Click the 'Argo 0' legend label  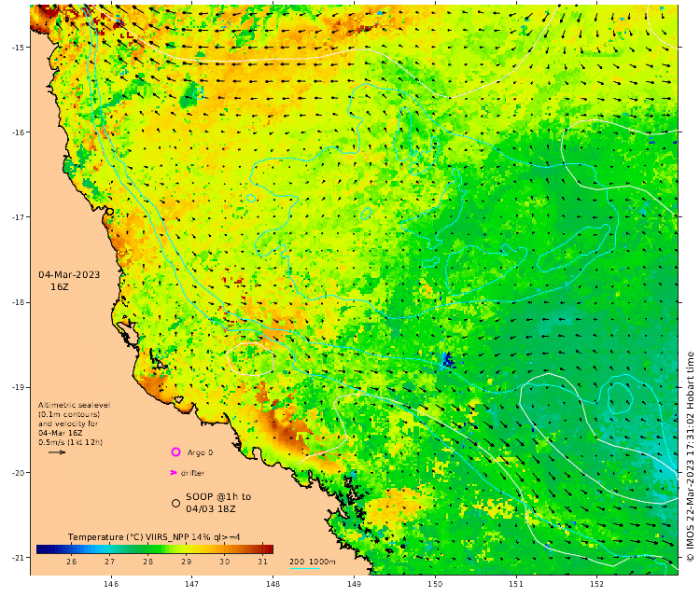tap(200, 452)
